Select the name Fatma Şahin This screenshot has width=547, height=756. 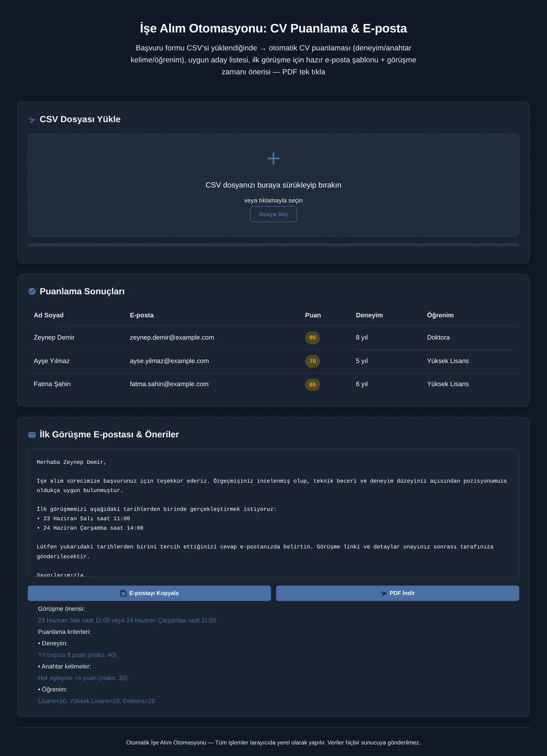(x=52, y=384)
